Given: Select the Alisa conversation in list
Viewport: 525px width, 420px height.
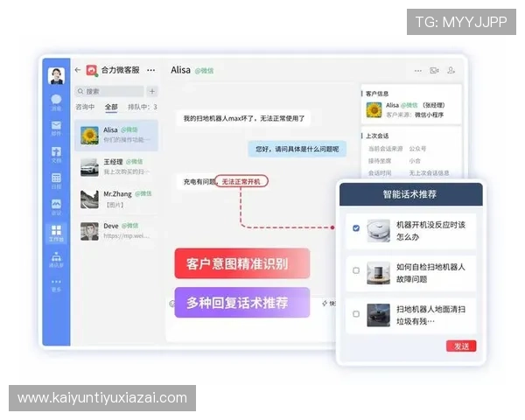Looking at the screenshot, I should (116, 136).
